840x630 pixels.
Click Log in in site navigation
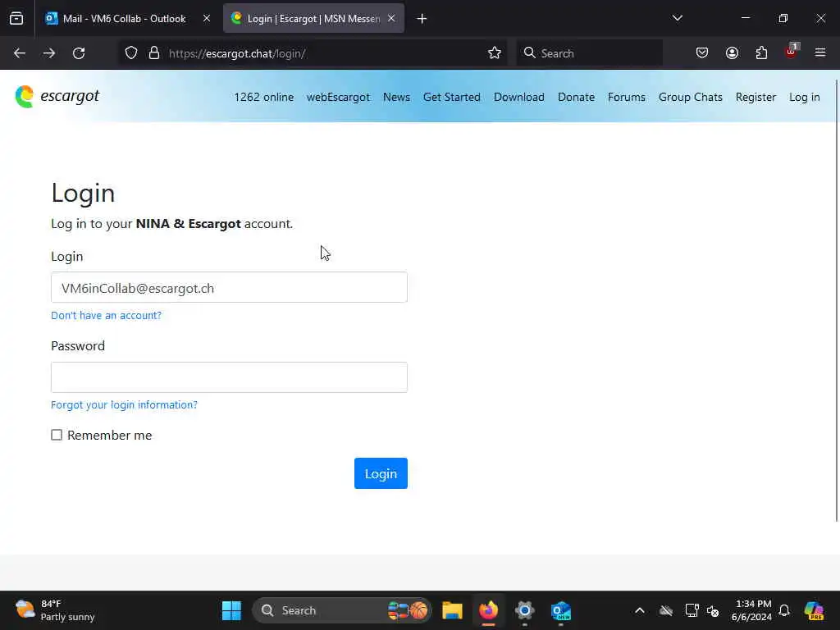pos(804,97)
